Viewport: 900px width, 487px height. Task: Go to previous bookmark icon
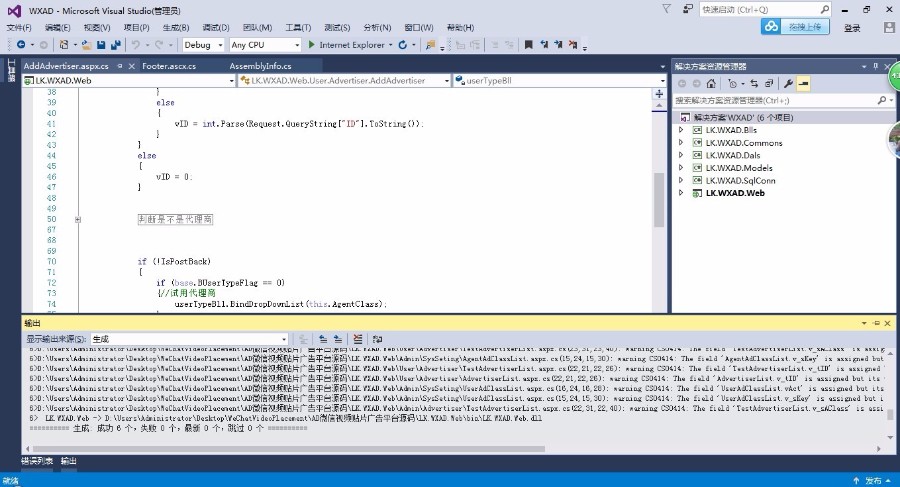click(544, 45)
